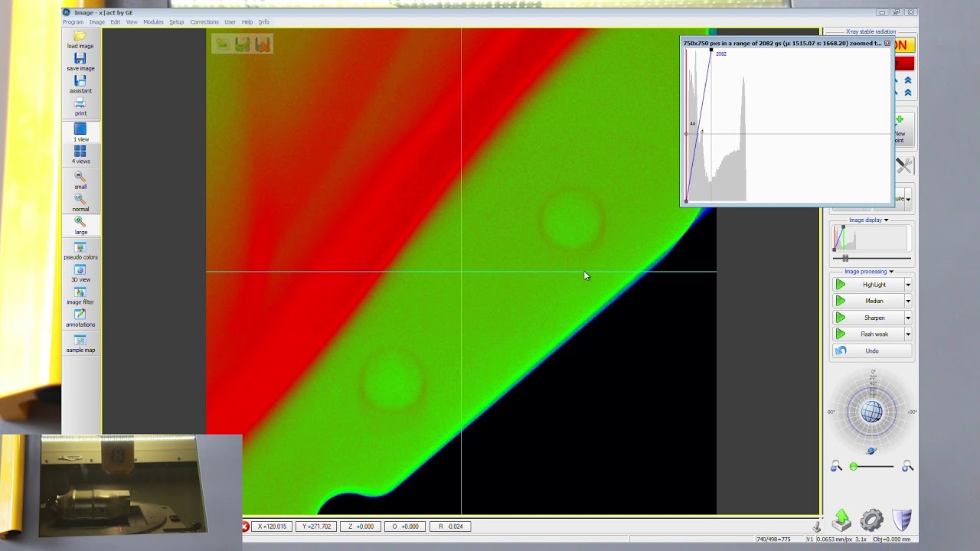Click the zoom out magnifier icon
Image resolution: width=980 pixels, height=551 pixels.
click(x=836, y=466)
